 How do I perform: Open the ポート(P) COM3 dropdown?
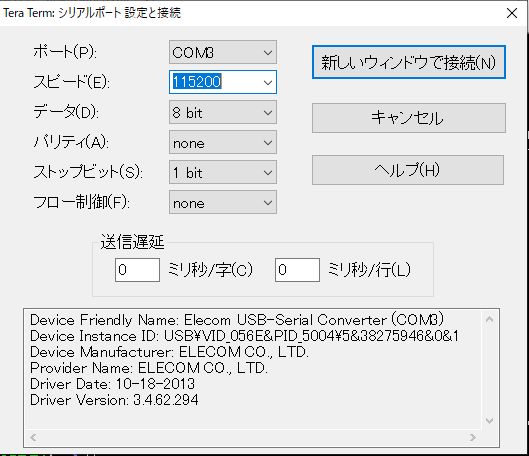(223, 52)
